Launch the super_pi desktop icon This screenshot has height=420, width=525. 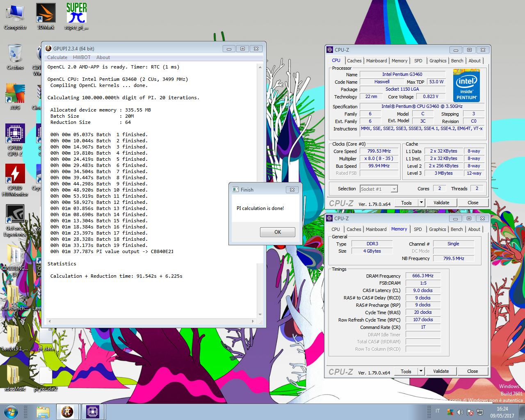click(x=76, y=16)
